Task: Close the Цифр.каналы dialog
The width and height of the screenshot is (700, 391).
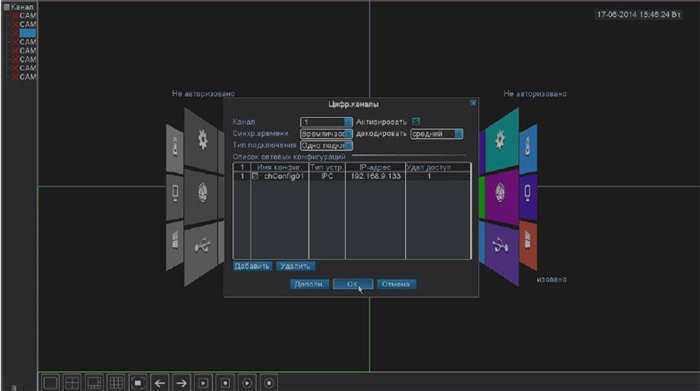Action: click(x=473, y=103)
